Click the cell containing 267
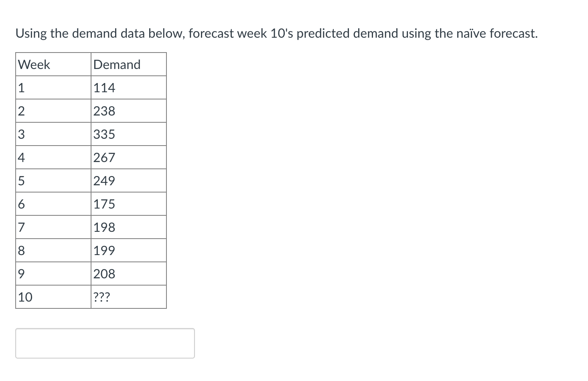Screen dimensions: 588x381 pyautogui.click(x=128, y=157)
